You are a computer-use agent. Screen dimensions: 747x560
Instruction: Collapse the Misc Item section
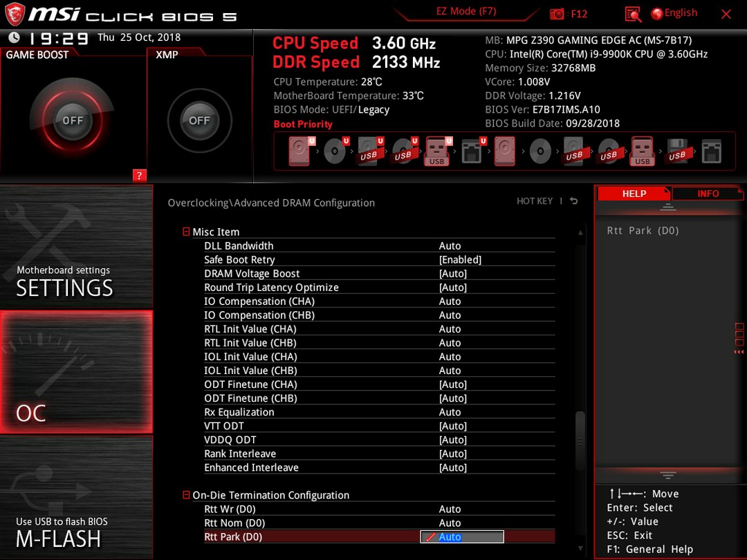[186, 232]
